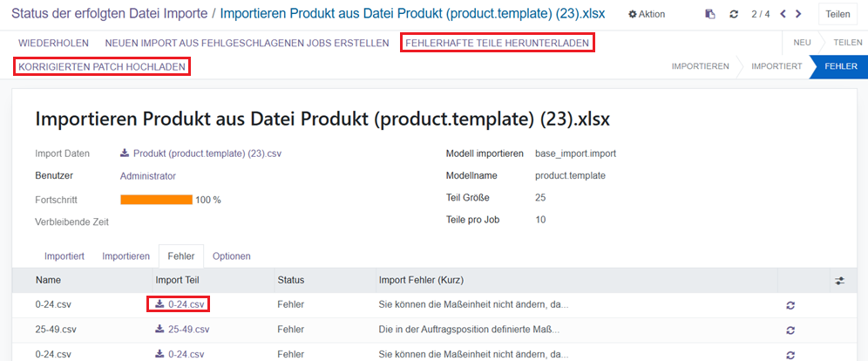This screenshot has width=868, height=361.
Task: Open the Aktion gear dropdown
Action: click(647, 14)
